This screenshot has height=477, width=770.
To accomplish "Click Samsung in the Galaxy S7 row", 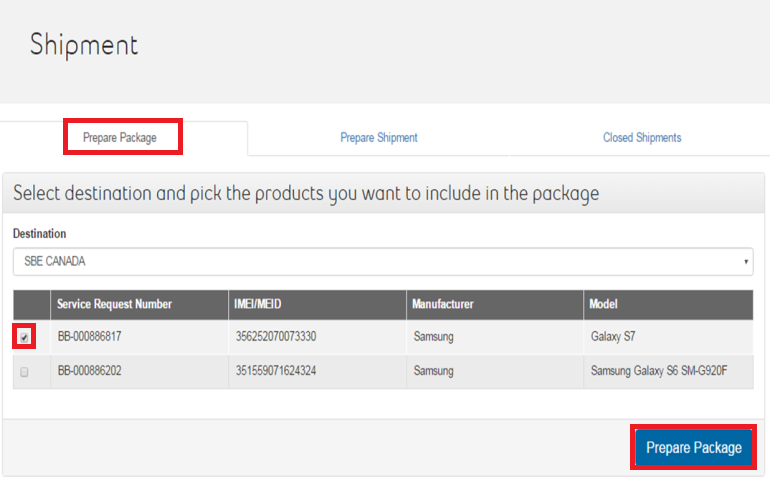I will (x=433, y=337).
